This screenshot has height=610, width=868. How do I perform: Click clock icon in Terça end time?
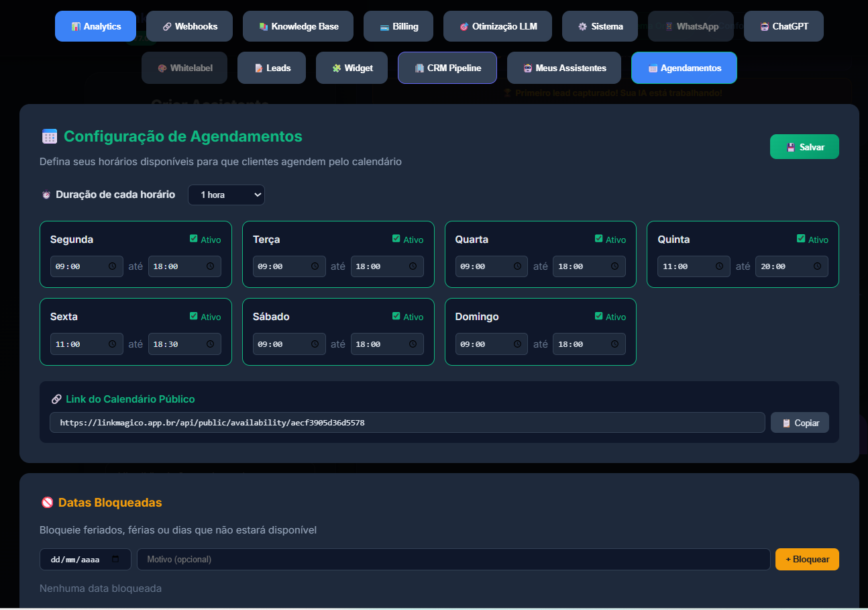[x=413, y=266]
